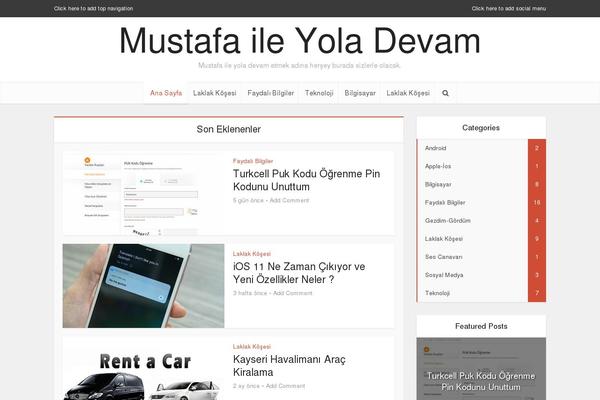Screen dimensions: 600x400
Task: Click the site tagline under the title
Action: click(299, 65)
